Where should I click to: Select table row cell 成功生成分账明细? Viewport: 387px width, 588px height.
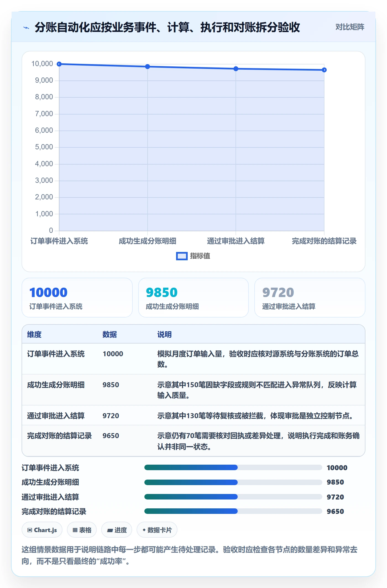click(x=56, y=385)
